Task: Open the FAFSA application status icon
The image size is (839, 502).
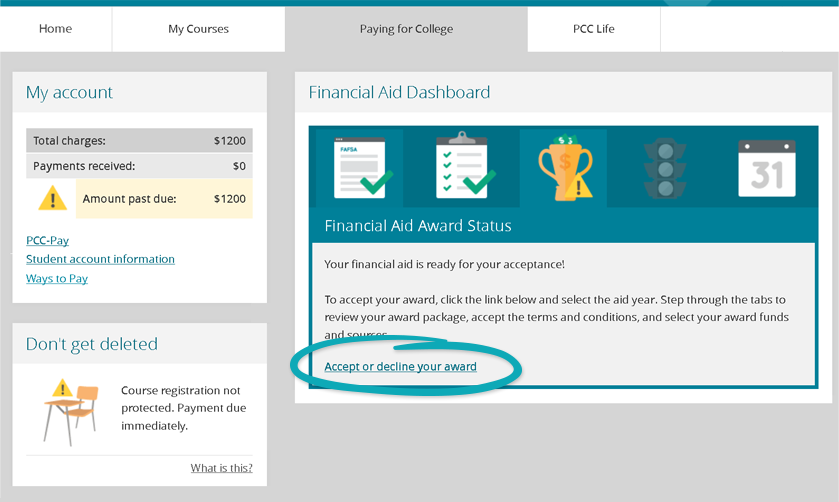Action: 363,168
